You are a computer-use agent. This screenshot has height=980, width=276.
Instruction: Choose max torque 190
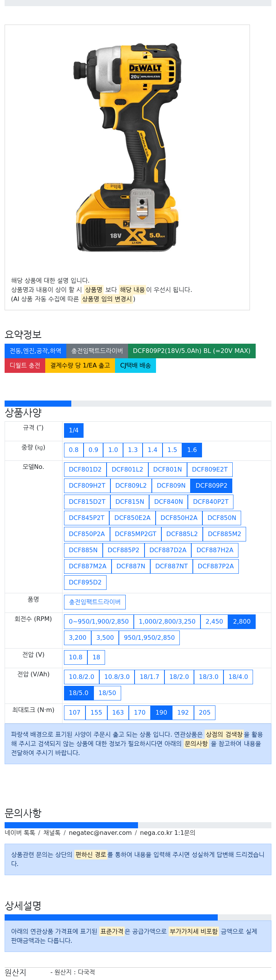coord(161,712)
